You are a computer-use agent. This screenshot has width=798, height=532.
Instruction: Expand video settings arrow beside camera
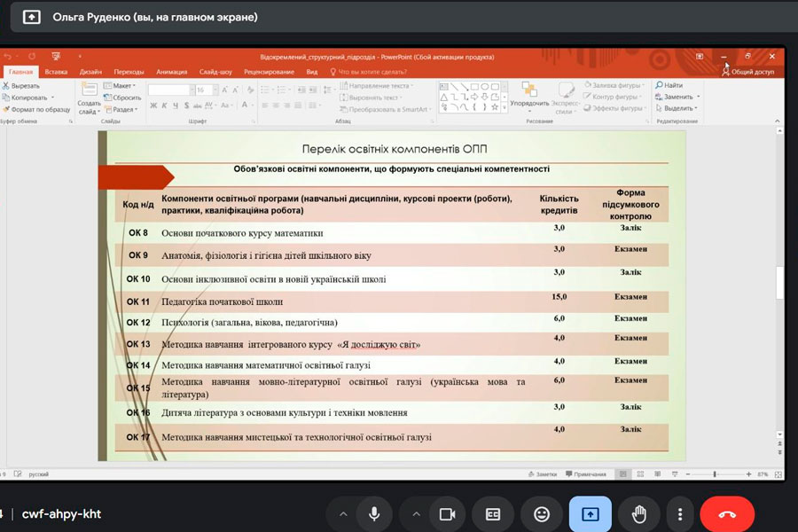(415, 514)
